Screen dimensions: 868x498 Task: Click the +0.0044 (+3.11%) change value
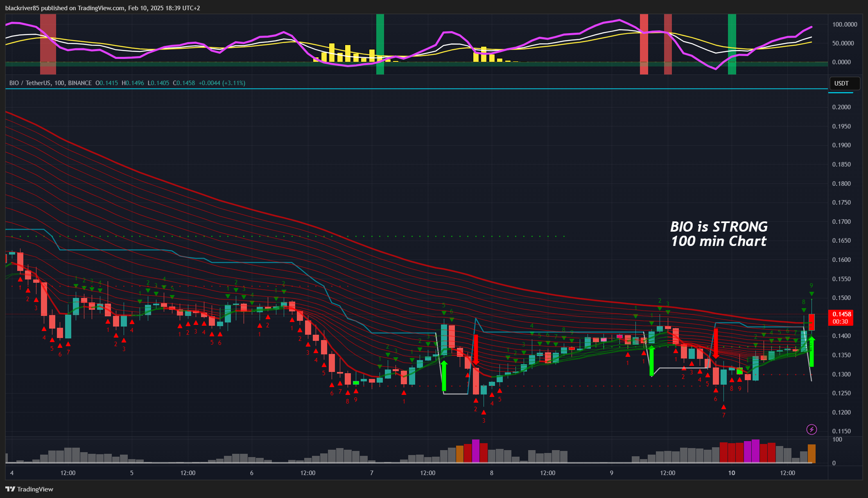(x=222, y=83)
